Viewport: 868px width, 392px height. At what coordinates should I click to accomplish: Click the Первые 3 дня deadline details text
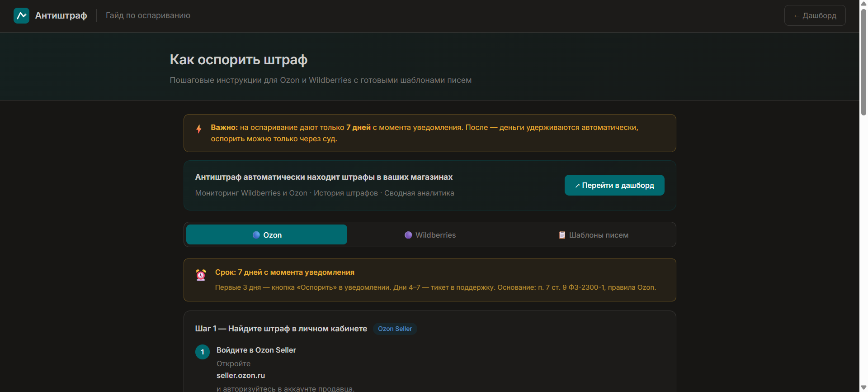click(x=436, y=287)
